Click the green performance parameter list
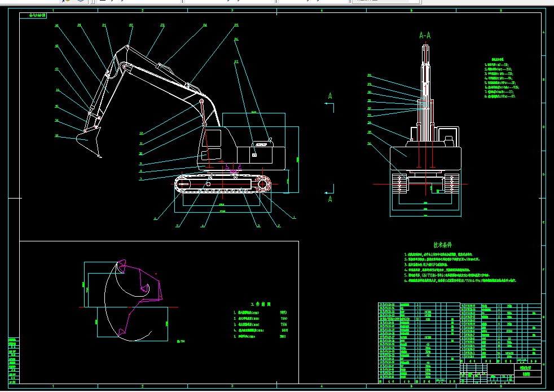Viewport: 554px width, 392px height. click(502, 78)
